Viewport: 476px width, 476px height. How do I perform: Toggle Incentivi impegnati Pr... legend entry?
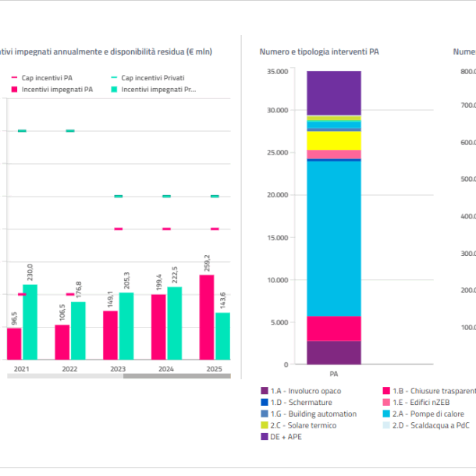pyautogui.click(x=153, y=89)
